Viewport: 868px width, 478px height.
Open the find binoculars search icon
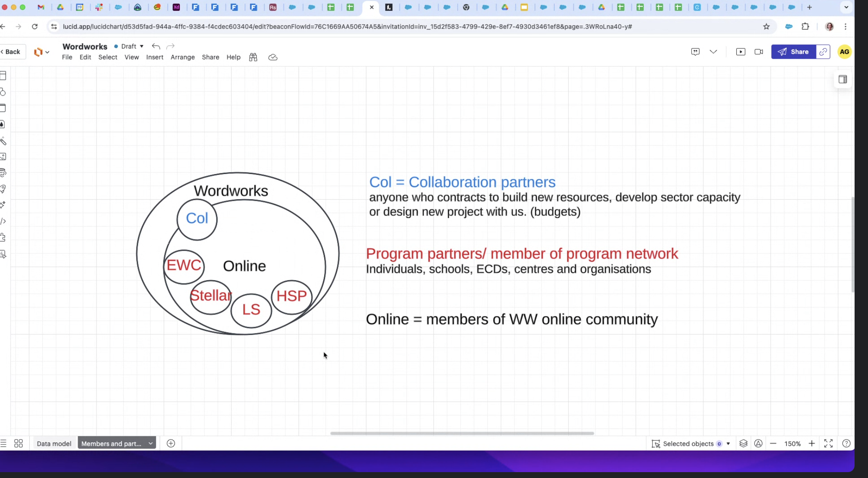(253, 57)
